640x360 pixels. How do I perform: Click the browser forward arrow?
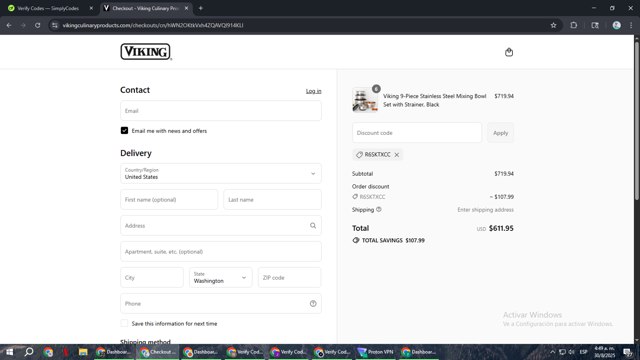coord(23,25)
